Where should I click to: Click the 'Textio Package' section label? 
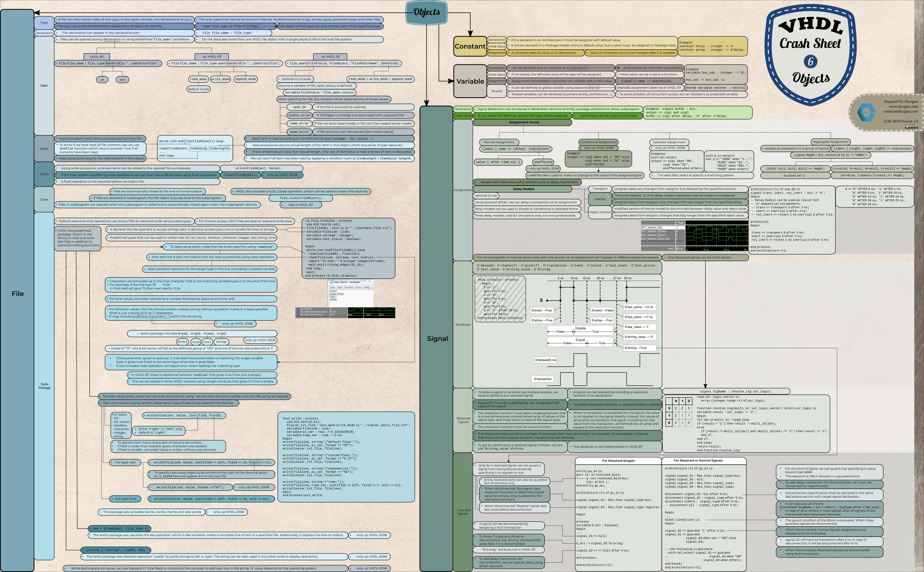pos(44,386)
